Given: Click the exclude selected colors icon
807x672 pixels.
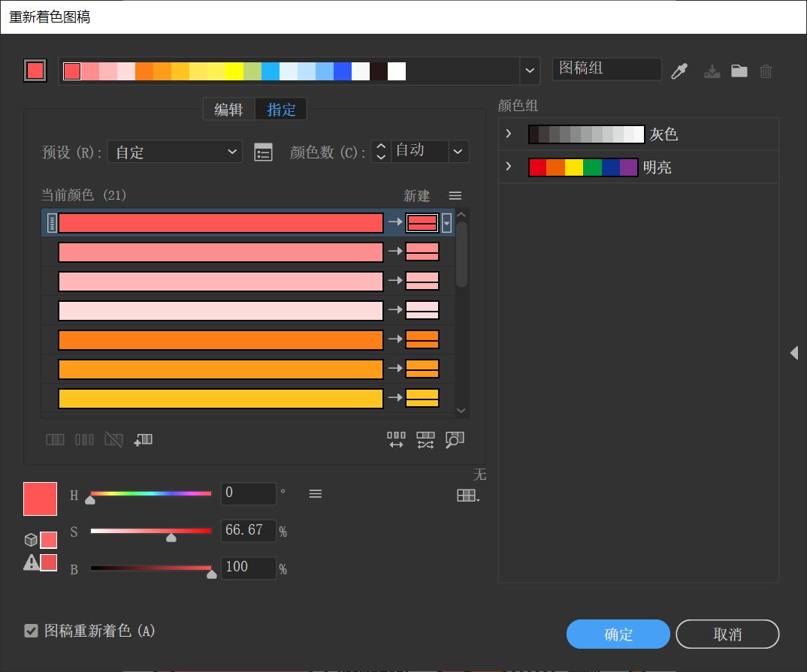Looking at the screenshot, I should pos(113,440).
